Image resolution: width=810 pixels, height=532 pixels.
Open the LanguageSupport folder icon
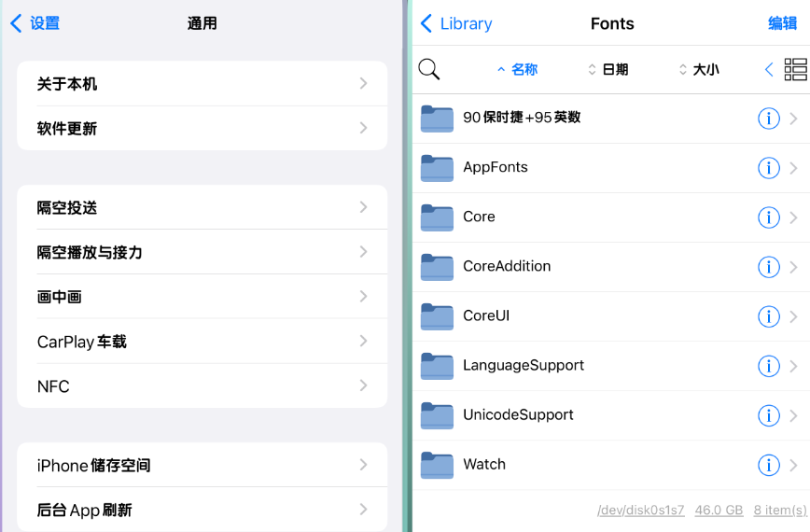coord(437,366)
